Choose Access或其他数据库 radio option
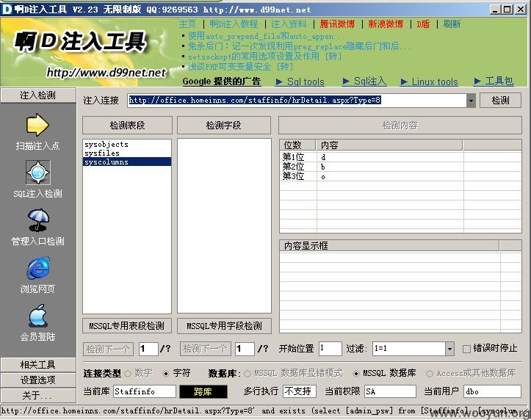This screenshot has height=420, width=531. tap(430, 374)
